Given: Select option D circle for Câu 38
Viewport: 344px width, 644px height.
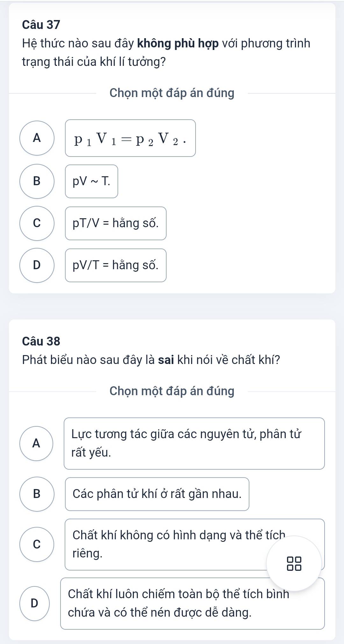Looking at the screenshot, I should pyautogui.click(x=35, y=603).
